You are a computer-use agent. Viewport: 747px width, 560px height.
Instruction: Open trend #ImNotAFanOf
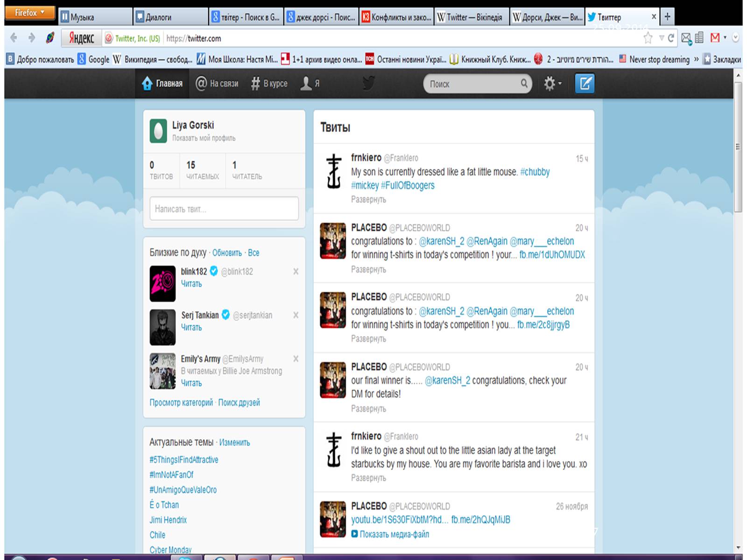(x=171, y=475)
